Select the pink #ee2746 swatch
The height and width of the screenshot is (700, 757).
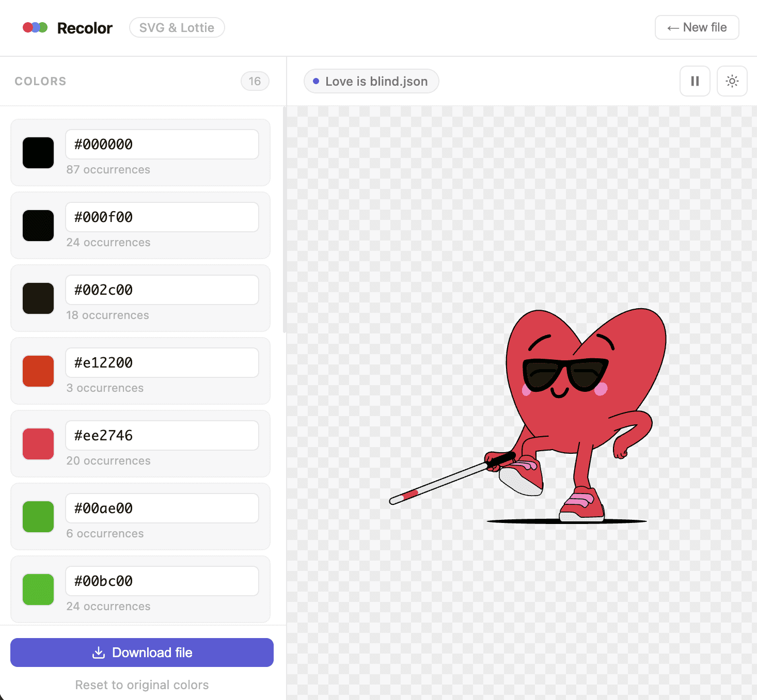pos(38,443)
